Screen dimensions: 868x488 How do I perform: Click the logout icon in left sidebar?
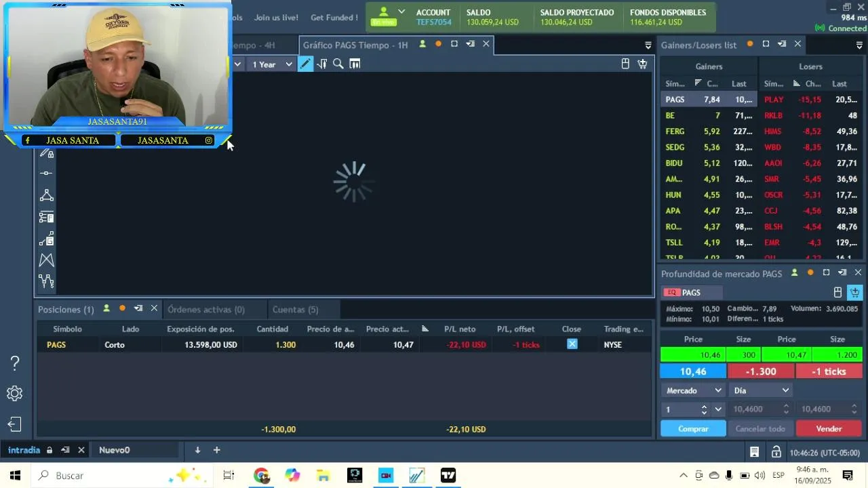tap(15, 424)
